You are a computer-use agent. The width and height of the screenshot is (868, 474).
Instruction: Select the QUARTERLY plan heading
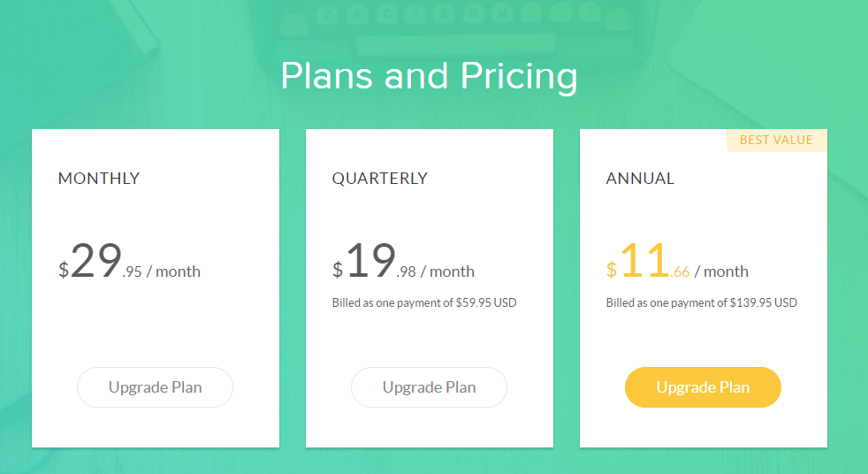click(x=379, y=178)
